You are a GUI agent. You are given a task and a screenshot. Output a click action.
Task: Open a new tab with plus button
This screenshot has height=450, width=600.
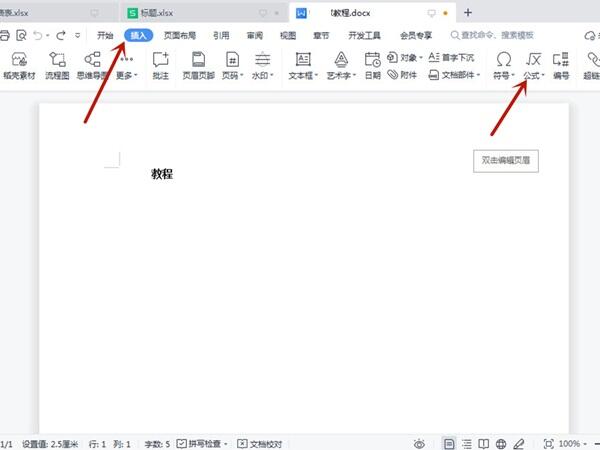[468, 13]
